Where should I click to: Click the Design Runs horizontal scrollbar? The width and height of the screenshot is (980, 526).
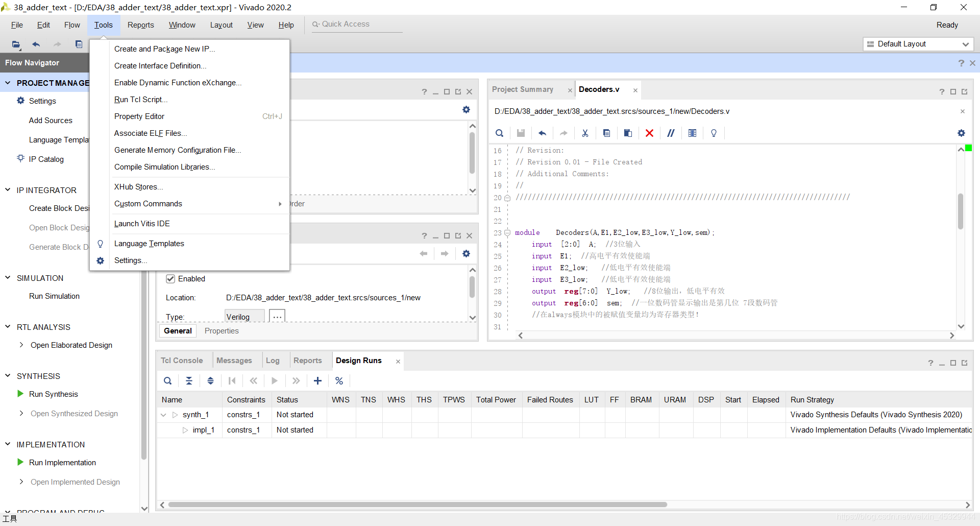(417, 505)
